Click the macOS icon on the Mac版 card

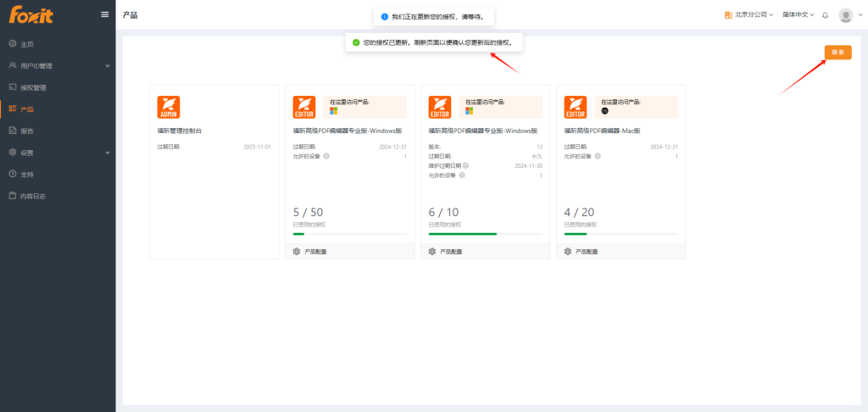point(604,111)
